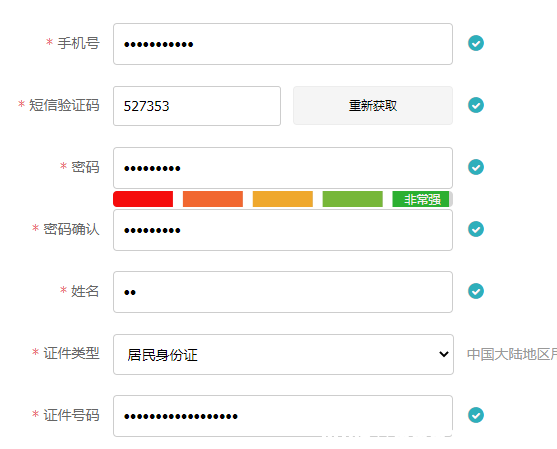Click the checkmark icon beside 密码确认 field
The width and height of the screenshot is (557, 449).
point(476,229)
